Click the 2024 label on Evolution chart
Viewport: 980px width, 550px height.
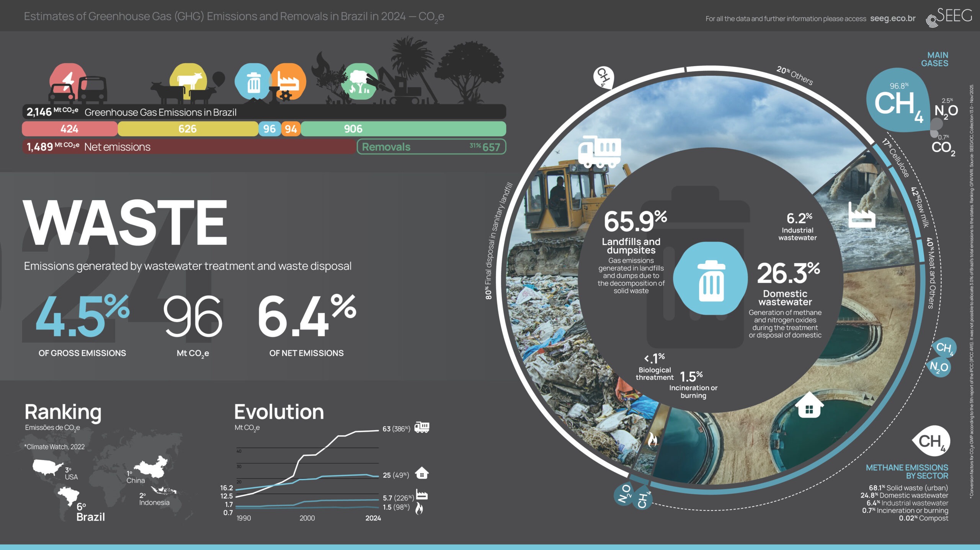tap(373, 518)
